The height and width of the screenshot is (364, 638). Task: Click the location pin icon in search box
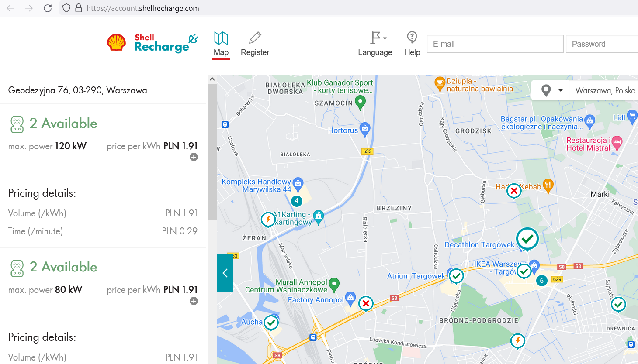coord(546,91)
